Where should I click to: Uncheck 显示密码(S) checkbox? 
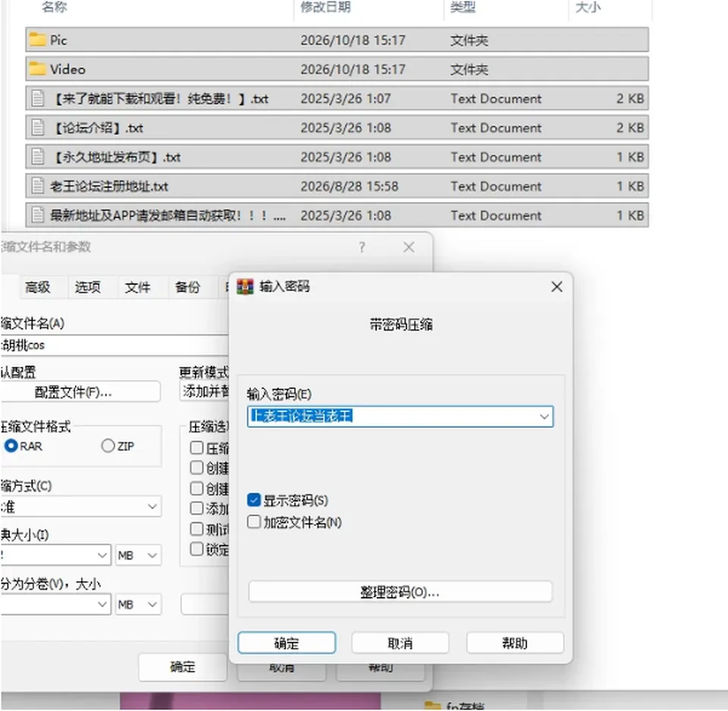(254, 500)
